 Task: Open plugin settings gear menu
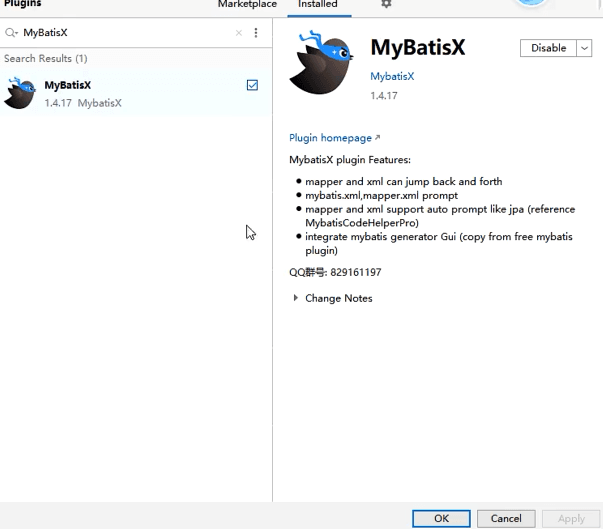pos(386,4)
